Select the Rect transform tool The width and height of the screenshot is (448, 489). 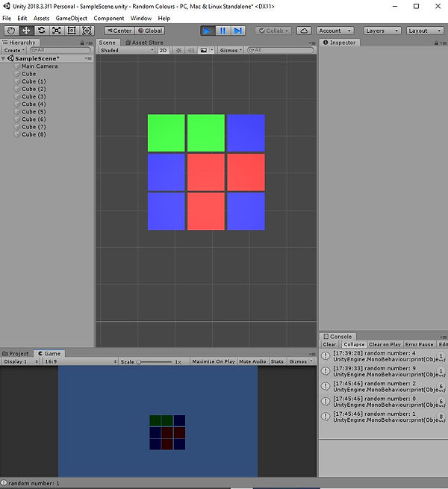[72, 31]
